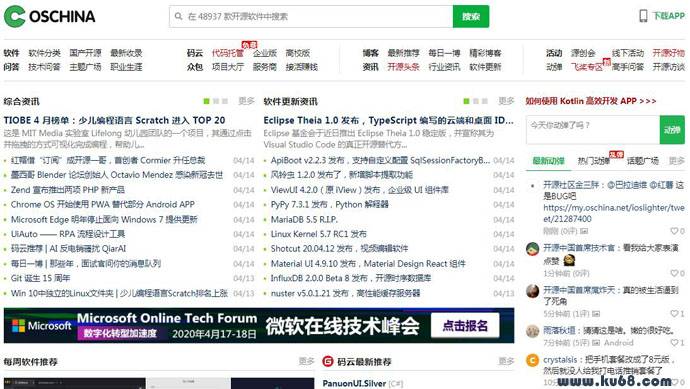Open the 国产开源 menu item

click(85, 53)
